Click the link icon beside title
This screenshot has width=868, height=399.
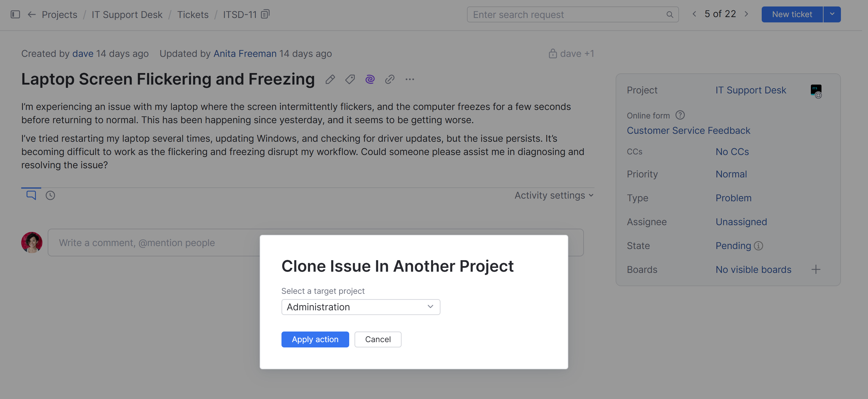[x=390, y=79]
